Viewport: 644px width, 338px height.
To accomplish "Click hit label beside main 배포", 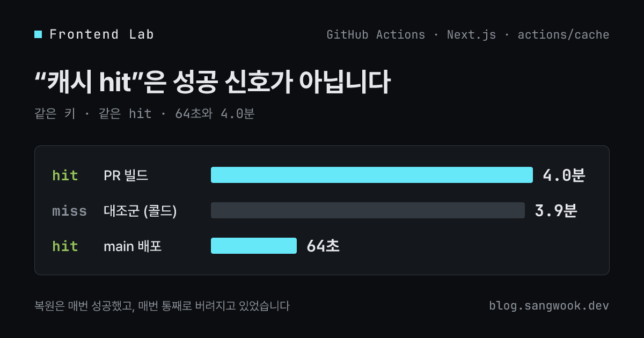I will [65, 246].
